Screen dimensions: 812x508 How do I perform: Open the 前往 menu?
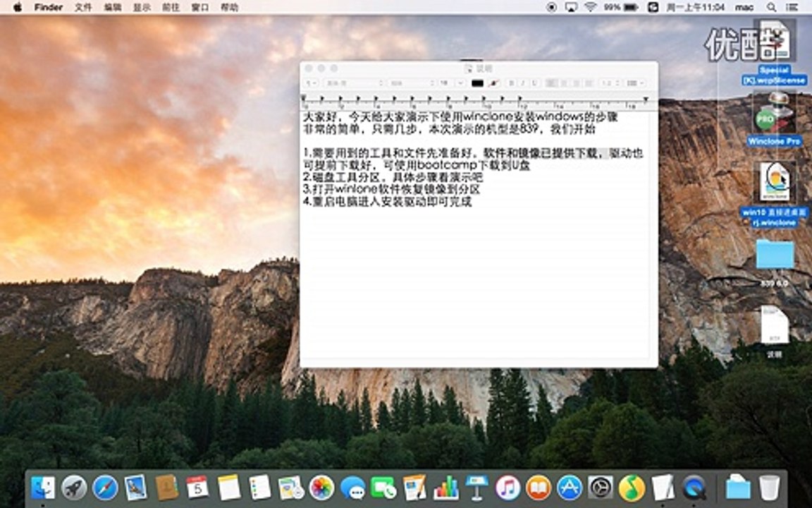171,7
